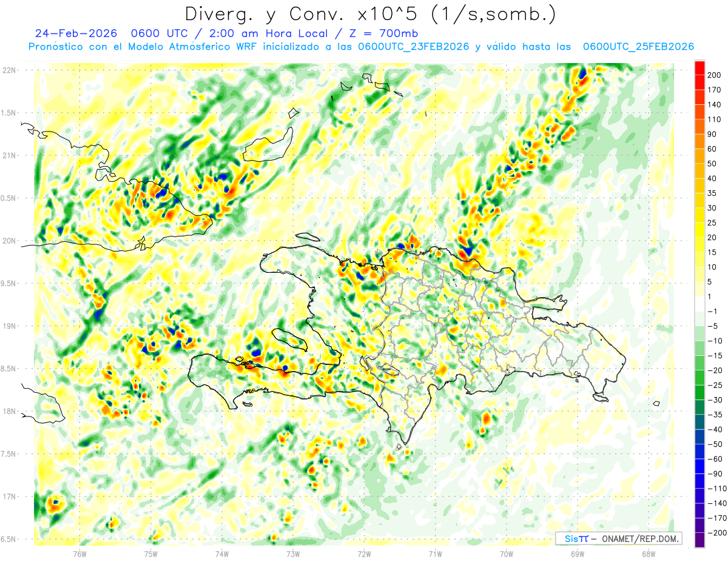Screen dimensions: 728x562
Task: Click the red swatch topping the color scale
Action: click(x=699, y=68)
